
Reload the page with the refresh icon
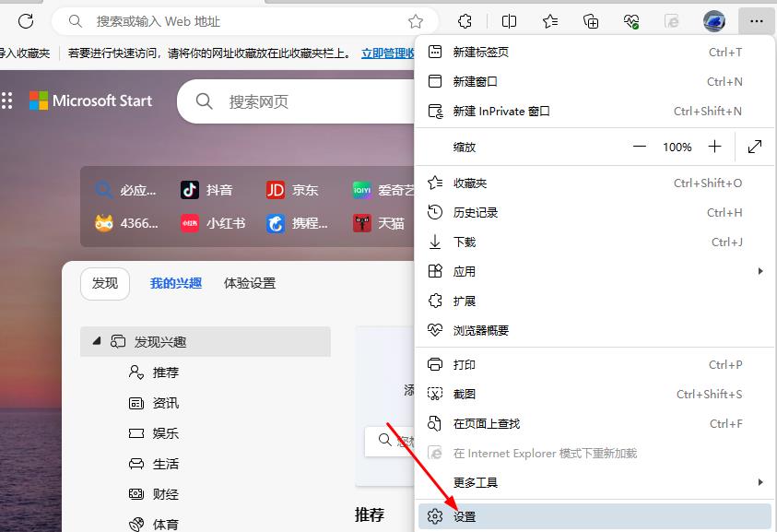[25, 21]
